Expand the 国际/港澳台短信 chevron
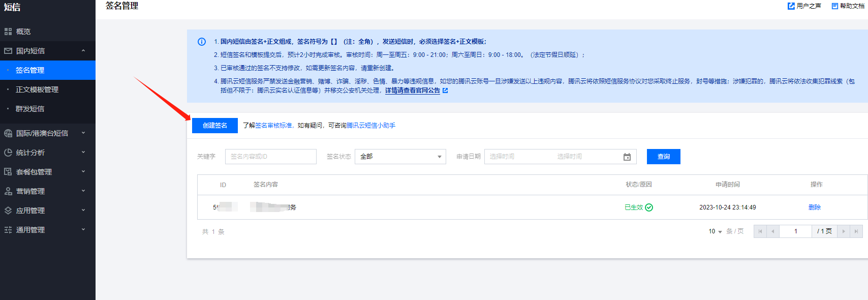 (83, 133)
